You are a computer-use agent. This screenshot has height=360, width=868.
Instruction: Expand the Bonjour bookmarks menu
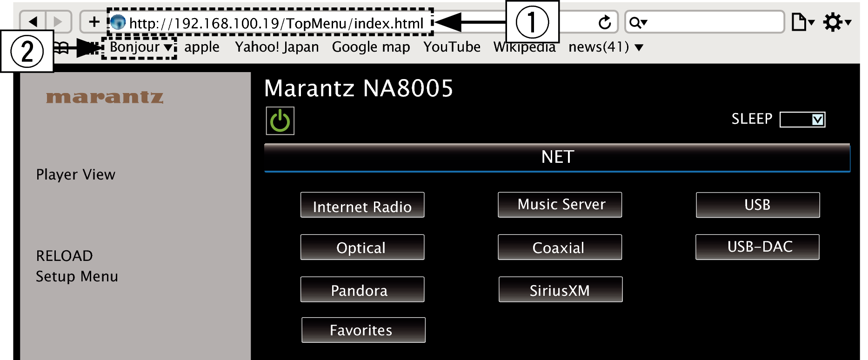click(140, 47)
